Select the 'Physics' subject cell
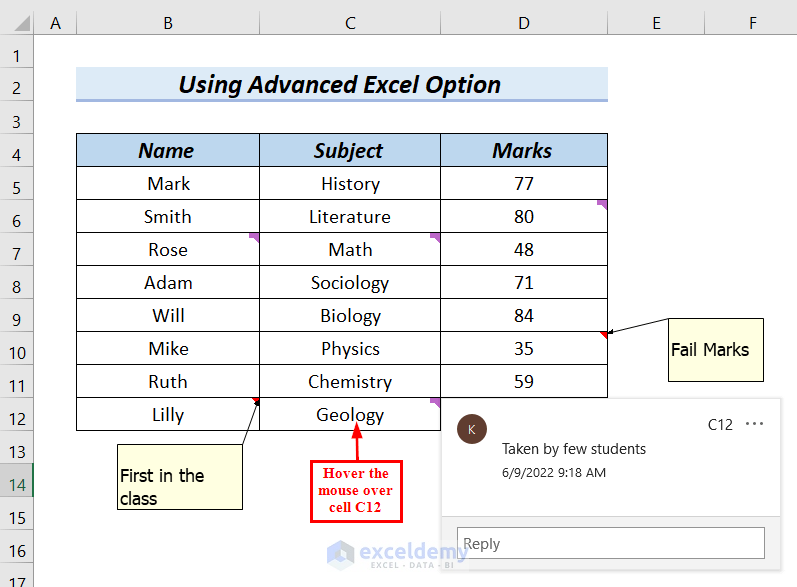797x587 pixels. pyautogui.click(x=350, y=349)
